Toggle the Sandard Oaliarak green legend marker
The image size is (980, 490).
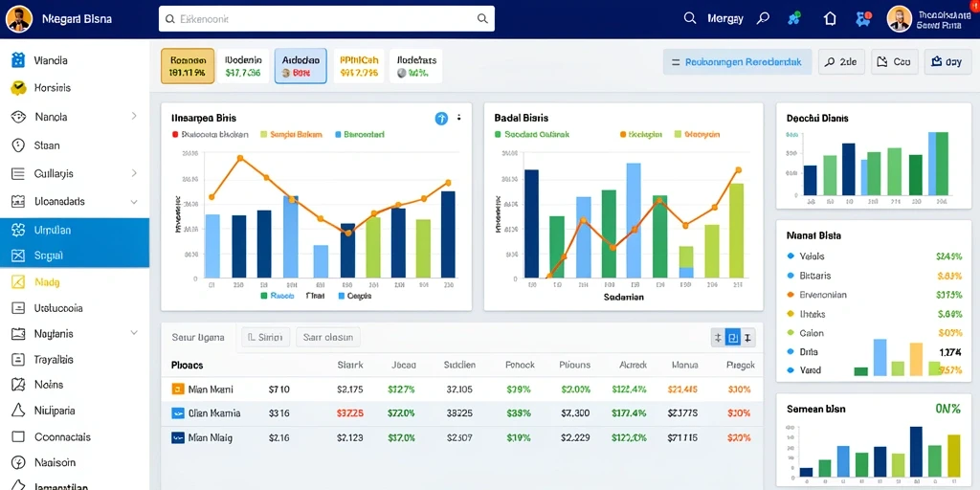pyautogui.click(x=498, y=134)
